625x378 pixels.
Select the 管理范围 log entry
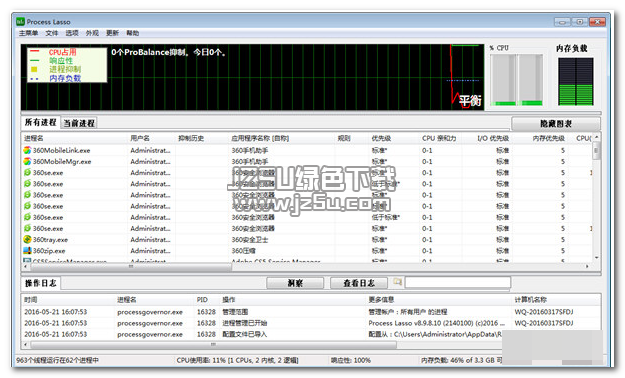[311, 312]
